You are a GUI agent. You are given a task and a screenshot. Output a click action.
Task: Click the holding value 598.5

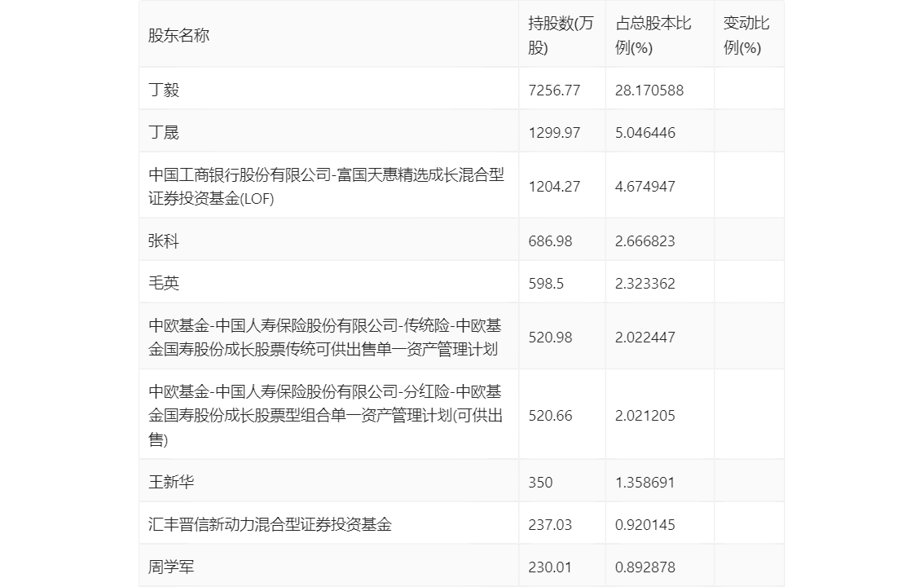[546, 284]
